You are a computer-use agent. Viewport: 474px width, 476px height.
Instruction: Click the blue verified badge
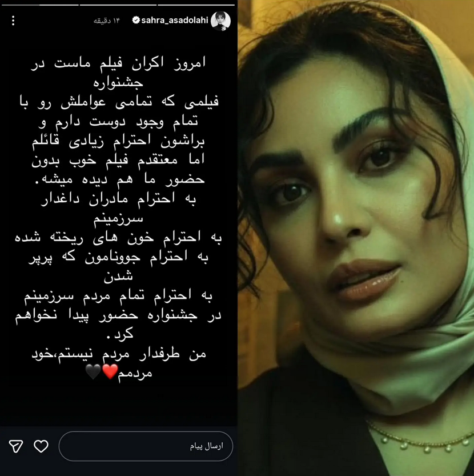pos(136,20)
